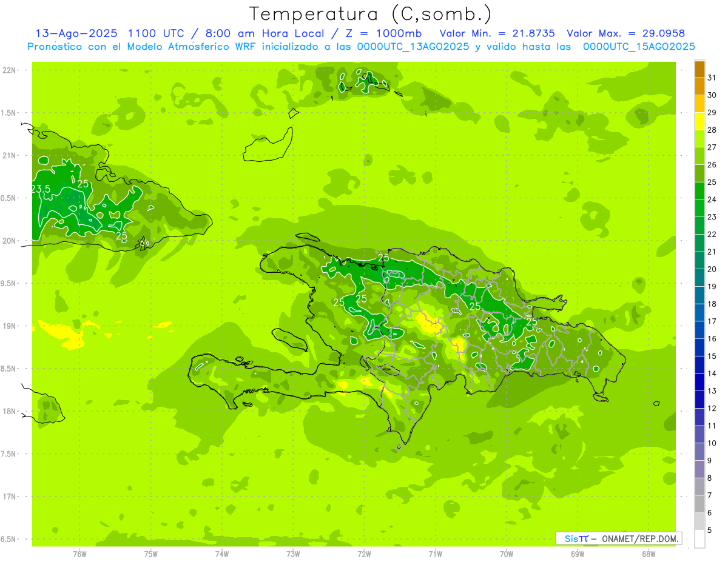The width and height of the screenshot is (728, 562).
Task: Click the legend color band between 30 and 31
Action: 699,87
